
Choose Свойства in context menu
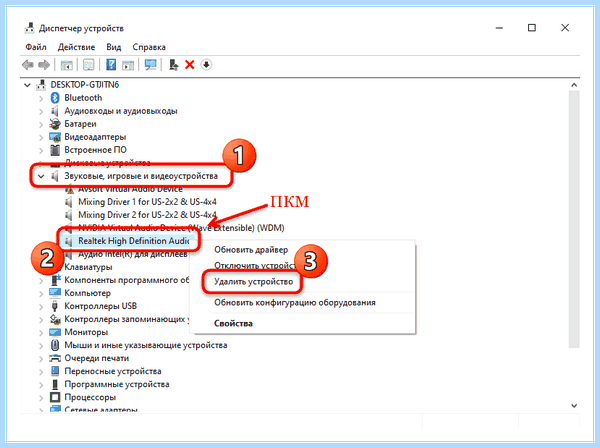tap(233, 323)
